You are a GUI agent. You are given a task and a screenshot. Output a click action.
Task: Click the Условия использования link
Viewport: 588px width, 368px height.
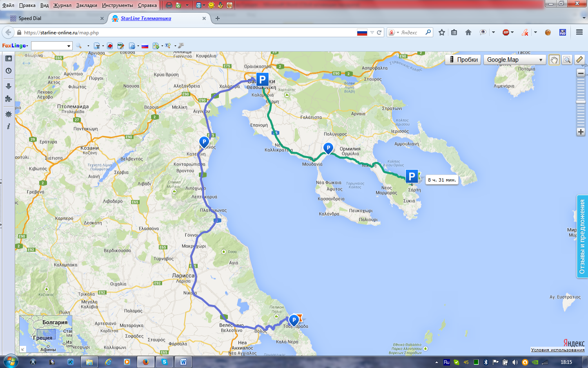(557, 350)
